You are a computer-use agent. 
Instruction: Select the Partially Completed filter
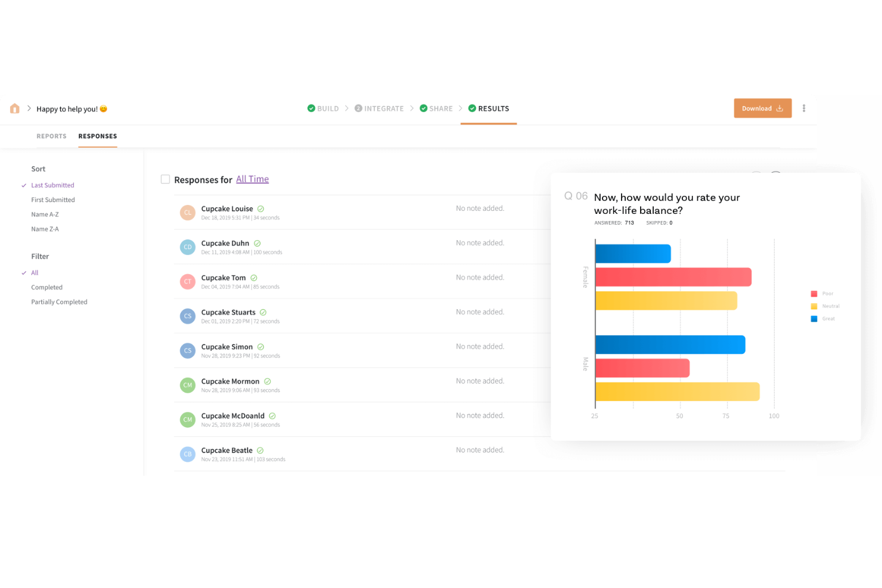59,301
